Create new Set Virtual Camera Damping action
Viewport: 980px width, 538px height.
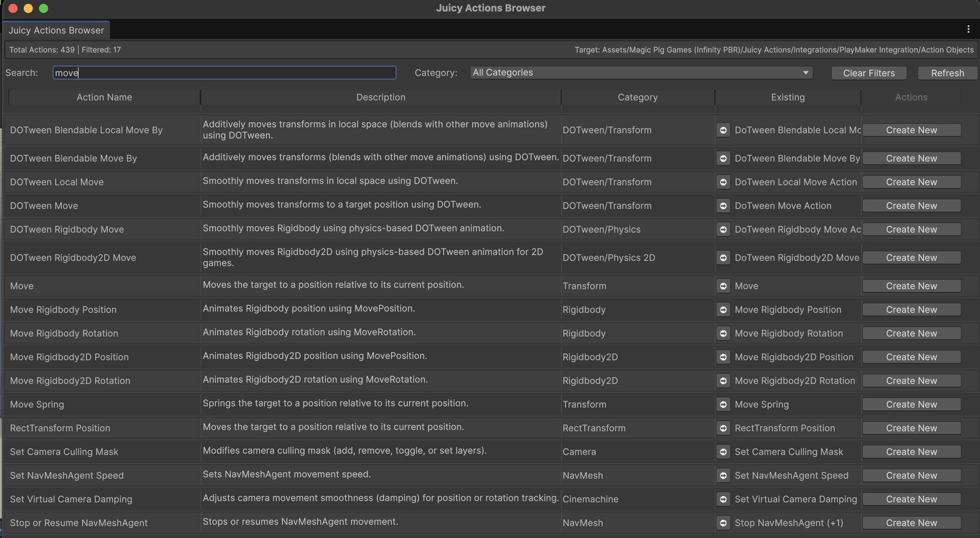(x=911, y=499)
